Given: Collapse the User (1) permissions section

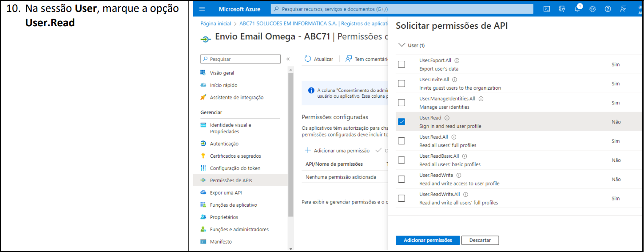Looking at the screenshot, I should 402,45.
